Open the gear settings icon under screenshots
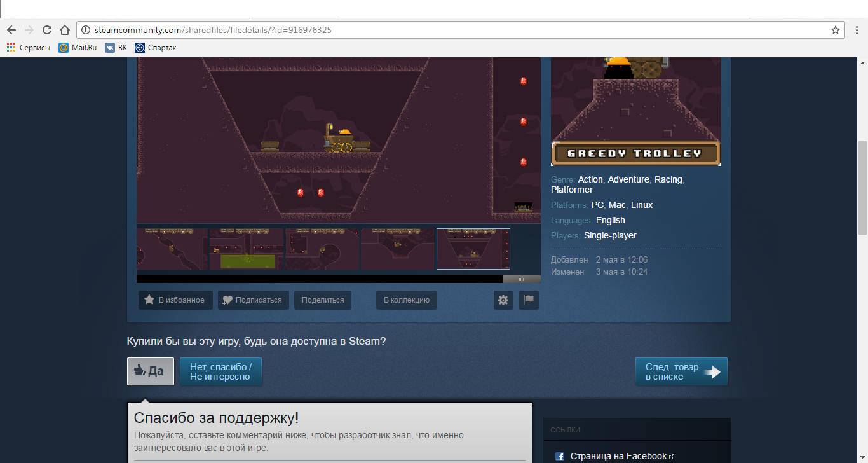This screenshot has height=463, width=868. pos(503,300)
